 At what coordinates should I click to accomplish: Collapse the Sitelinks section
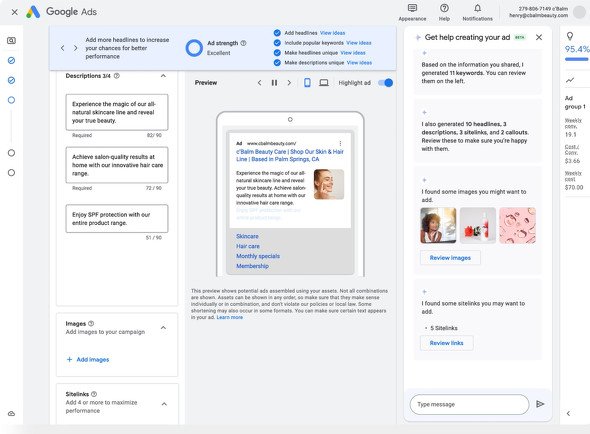click(164, 404)
